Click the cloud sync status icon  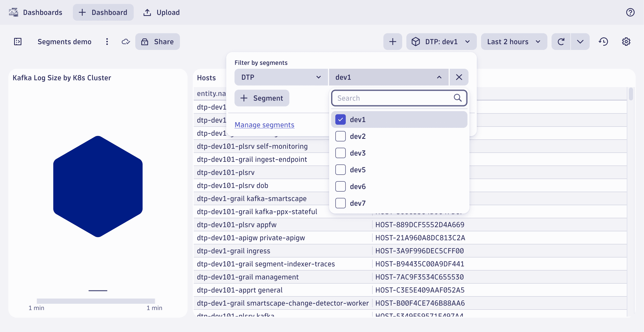point(125,41)
